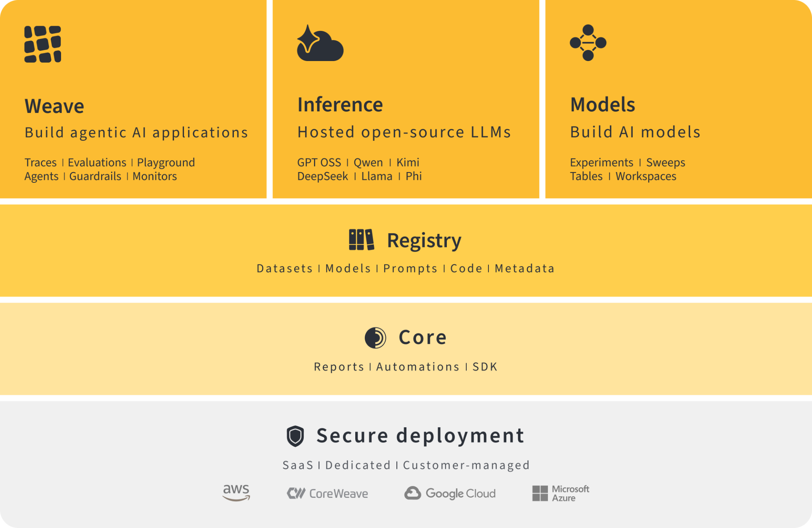Screen dimensions: 812x528
Task: Click the Microsoft Azure logo
Action: [x=561, y=494]
